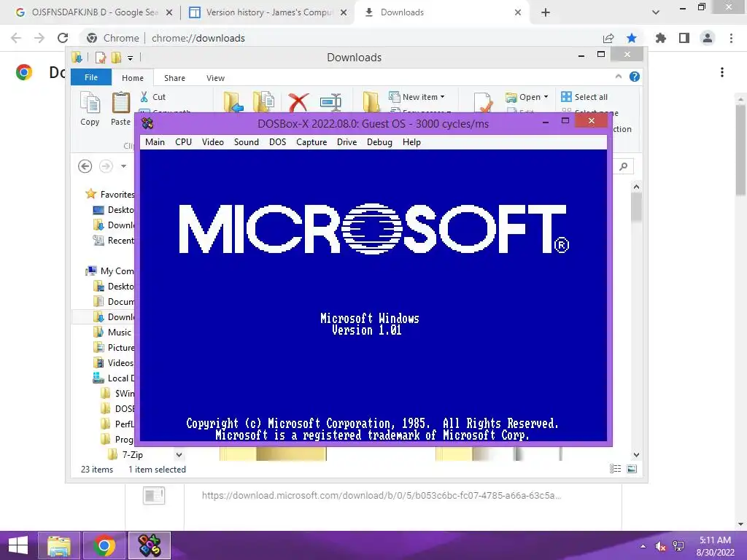
Task: Click the Chrome reload button
Action: [63, 38]
